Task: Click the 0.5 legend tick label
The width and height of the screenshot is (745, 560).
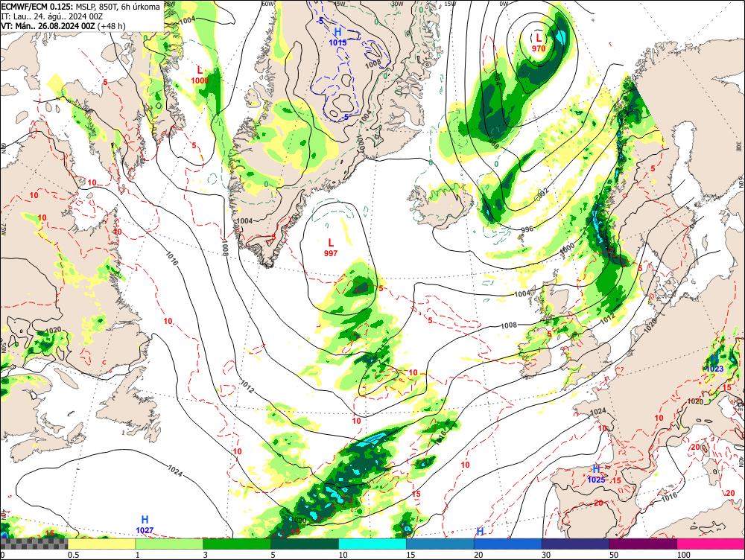Action: (73, 555)
